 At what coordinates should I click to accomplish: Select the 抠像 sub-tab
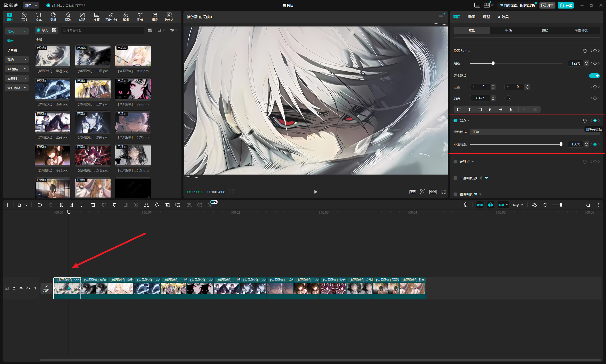point(508,31)
